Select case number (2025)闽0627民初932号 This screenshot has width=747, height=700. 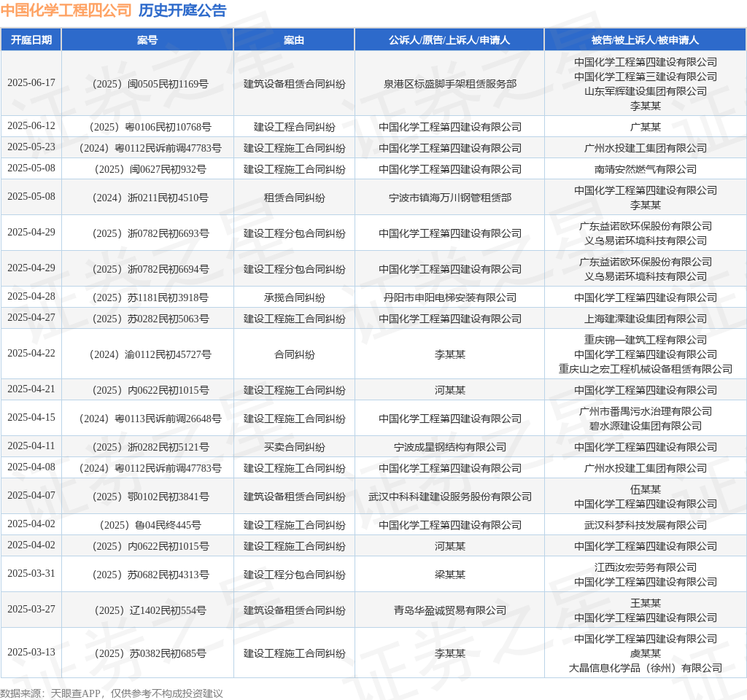(x=150, y=169)
